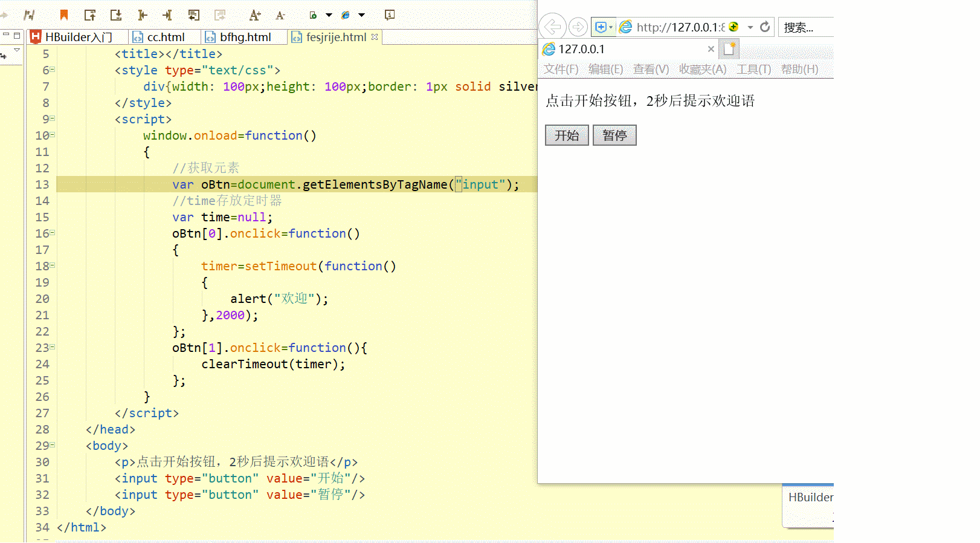This screenshot has width=980, height=543.
Task: Click the browser back button
Action: tap(552, 27)
